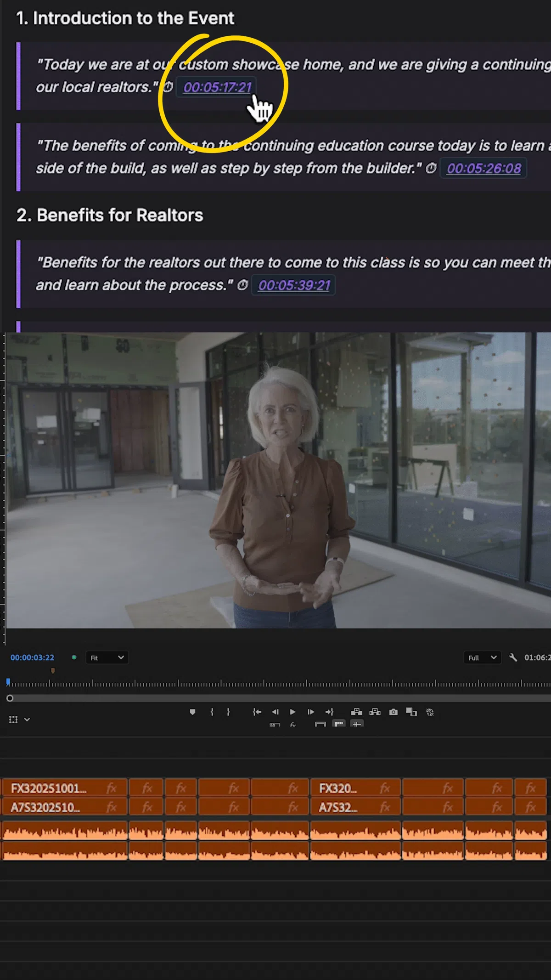Image resolution: width=551 pixels, height=980 pixels.
Task: Click the Mark In bracket icon
Action: pos(212,712)
